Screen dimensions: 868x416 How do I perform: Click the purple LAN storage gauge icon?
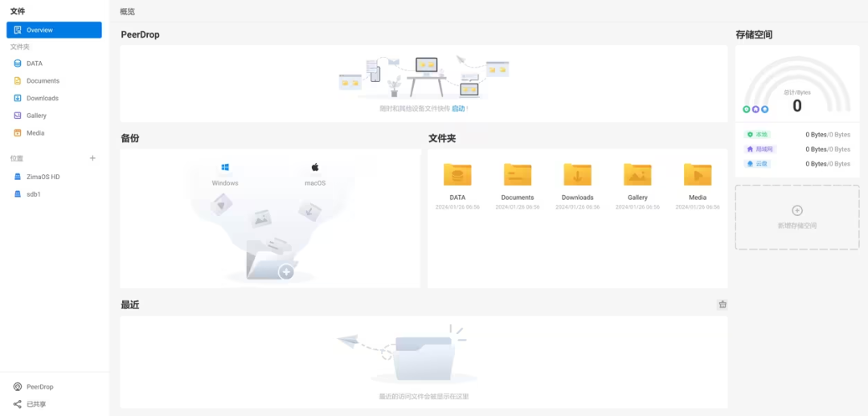click(x=755, y=109)
